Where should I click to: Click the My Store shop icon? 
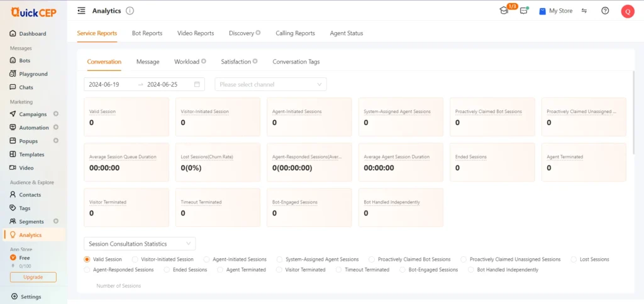[543, 11]
